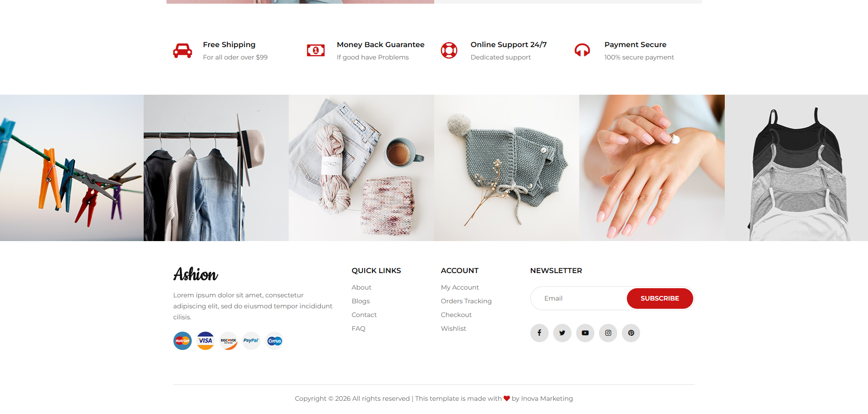This screenshot has width=868, height=414.
Task: Open the Wishlist account link
Action: click(x=453, y=328)
